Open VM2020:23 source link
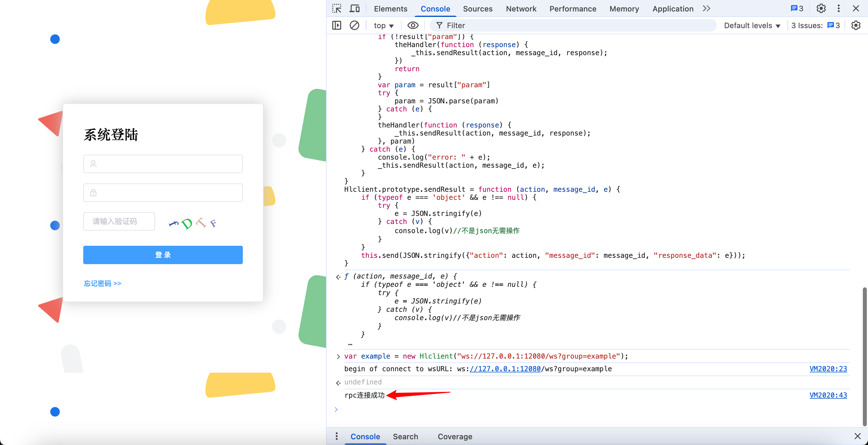The width and height of the screenshot is (868, 445). coord(828,369)
